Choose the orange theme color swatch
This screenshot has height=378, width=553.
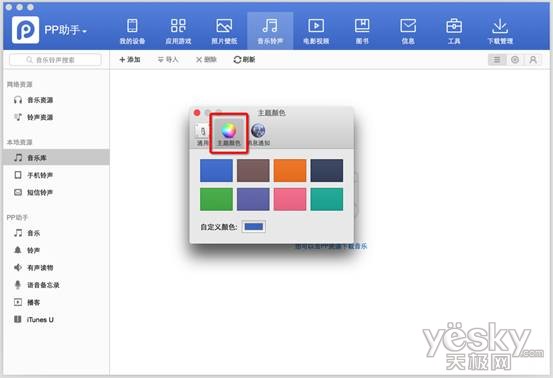(x=290, y=171)
